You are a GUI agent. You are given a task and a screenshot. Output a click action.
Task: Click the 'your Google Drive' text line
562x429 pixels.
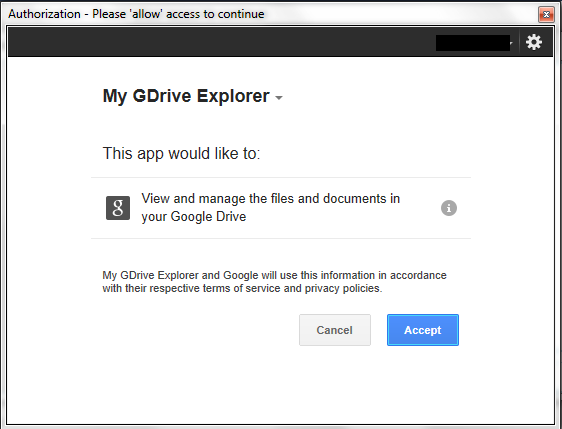point(194,217)
